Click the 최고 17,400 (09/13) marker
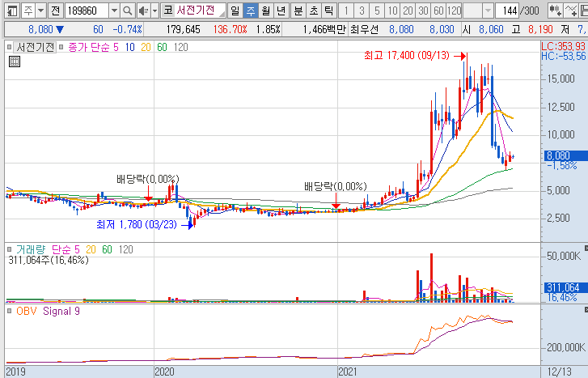Image resolution: width=588 pixels, height=378 pixels. 407,56
